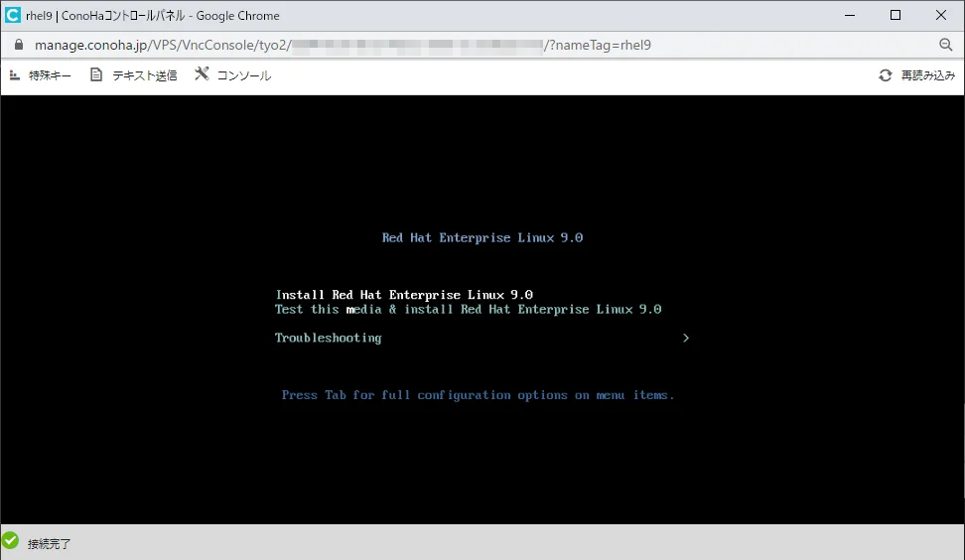Click the 接続完了 status text
Screen dimensions: 965x560
[x=50, y=543]
